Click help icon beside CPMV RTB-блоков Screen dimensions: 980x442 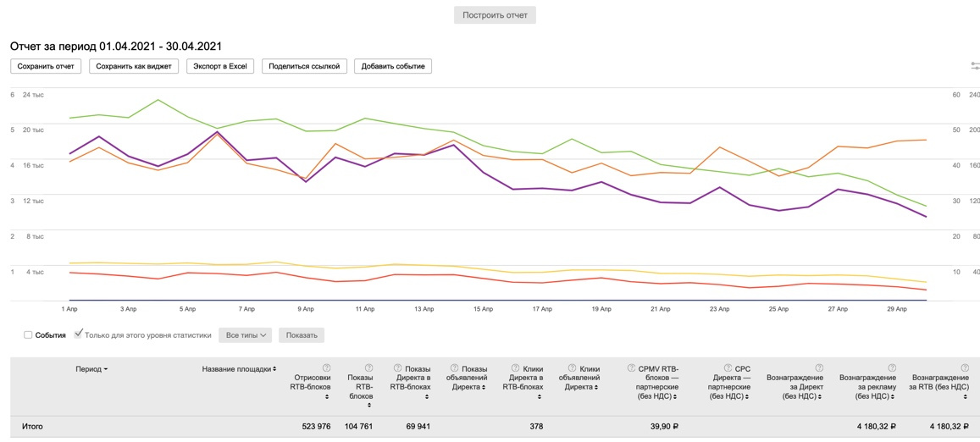pos(631,368)
